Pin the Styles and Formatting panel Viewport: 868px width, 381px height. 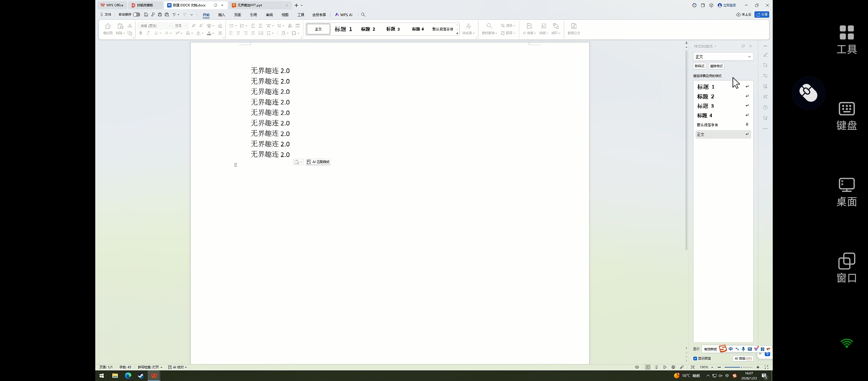743,46
